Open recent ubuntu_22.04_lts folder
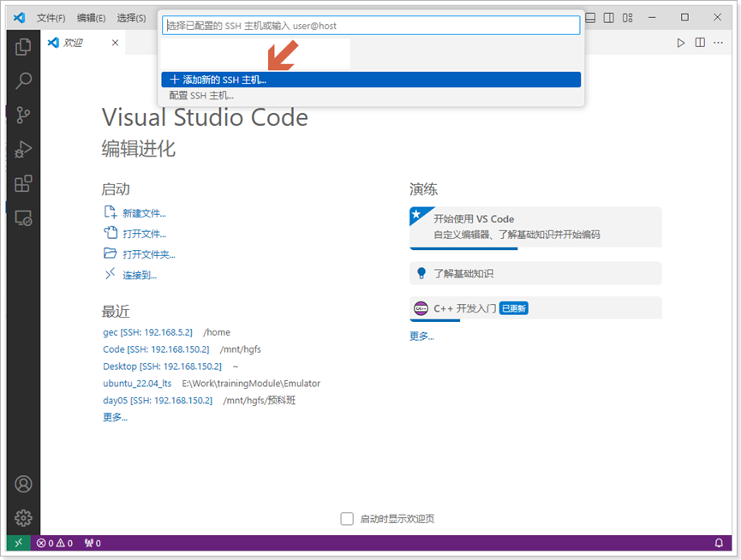This screenshot has height=560, width=741. pos(137,384)
